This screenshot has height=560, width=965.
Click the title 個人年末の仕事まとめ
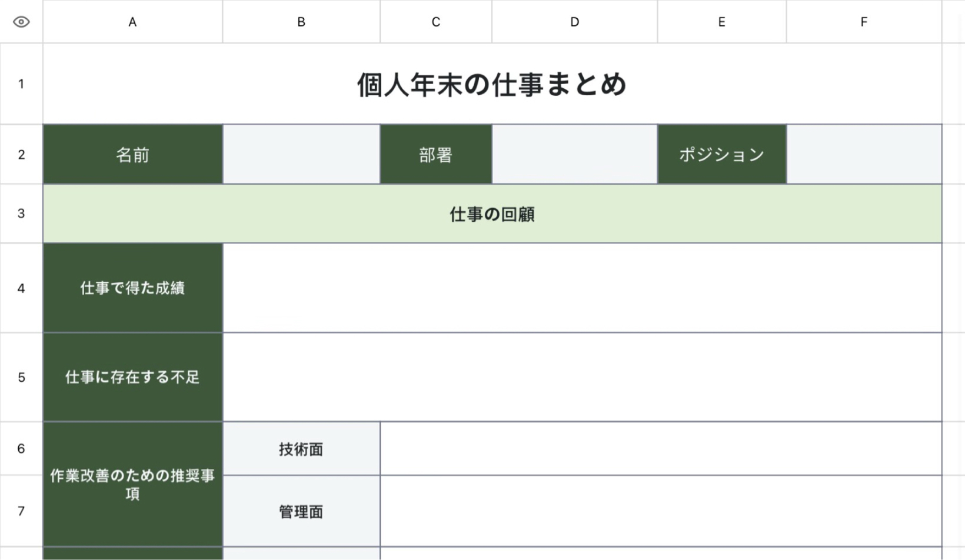point(492,84)
